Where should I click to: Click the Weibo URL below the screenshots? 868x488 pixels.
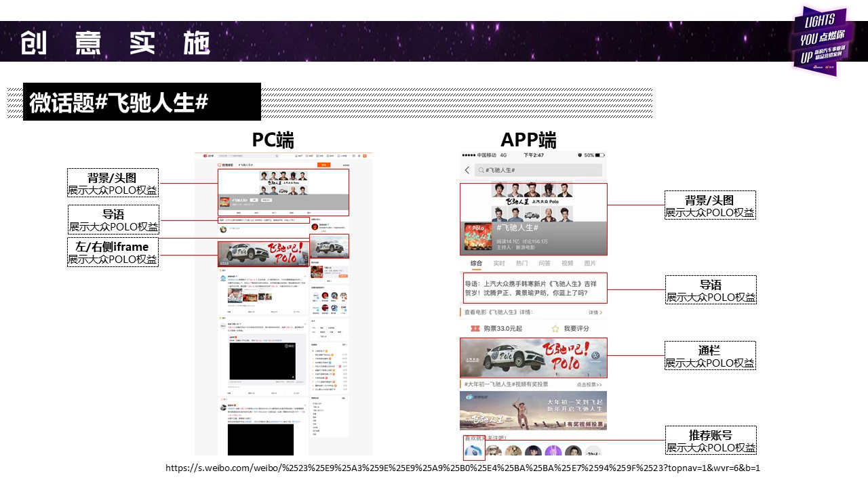[463, 468]
